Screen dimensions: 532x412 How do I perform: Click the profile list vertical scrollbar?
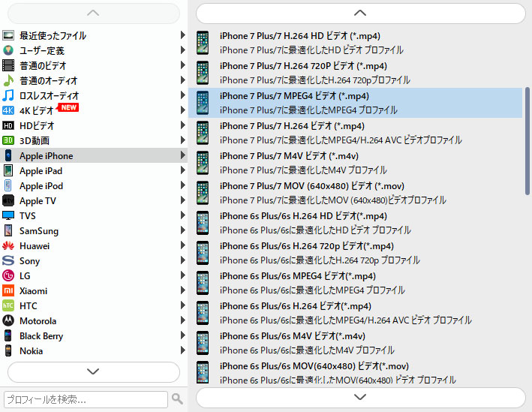(527, 141)
